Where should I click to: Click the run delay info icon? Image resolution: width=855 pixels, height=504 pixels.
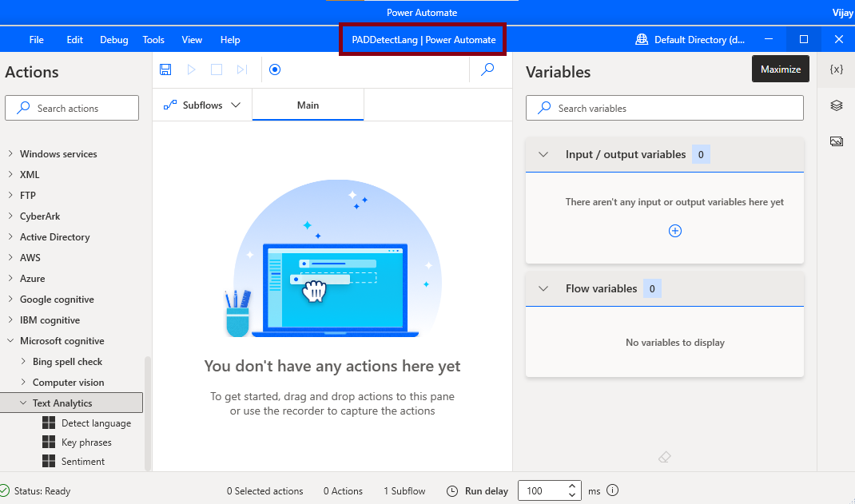[611, 490]
